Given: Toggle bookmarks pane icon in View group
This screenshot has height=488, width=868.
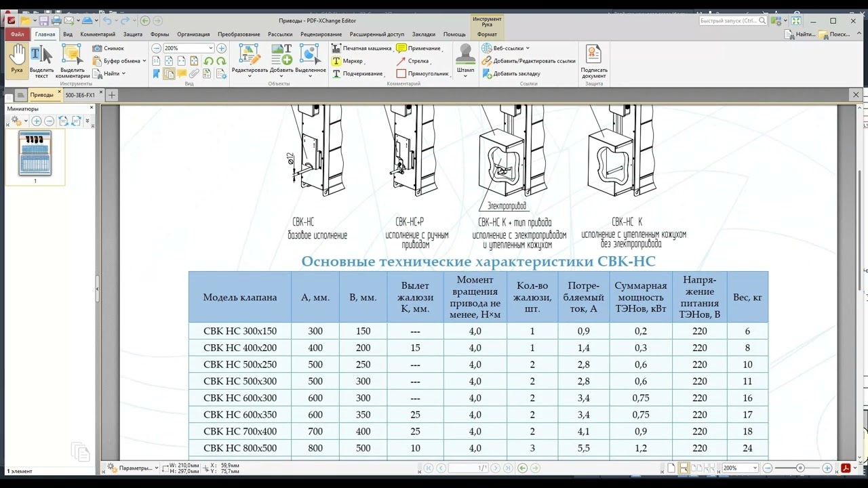Looking at the screenshot, I should (156, 73).
